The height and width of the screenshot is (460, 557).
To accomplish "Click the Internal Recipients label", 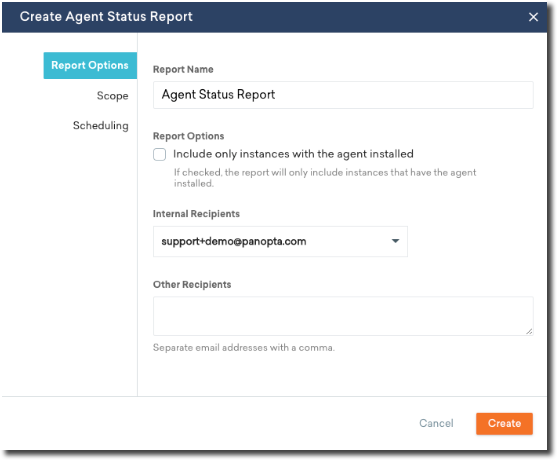I will [x=196, y=214].
